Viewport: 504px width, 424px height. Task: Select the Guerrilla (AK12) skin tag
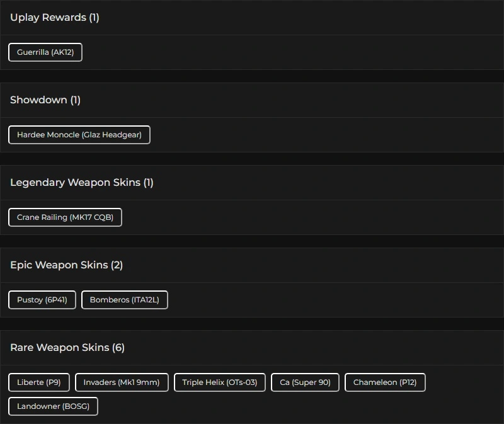point(45,52)
